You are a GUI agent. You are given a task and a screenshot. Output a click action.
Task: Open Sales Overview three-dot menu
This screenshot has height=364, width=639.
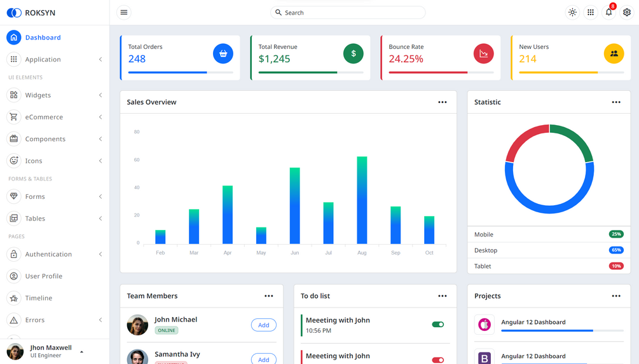(x=443, y=102)
